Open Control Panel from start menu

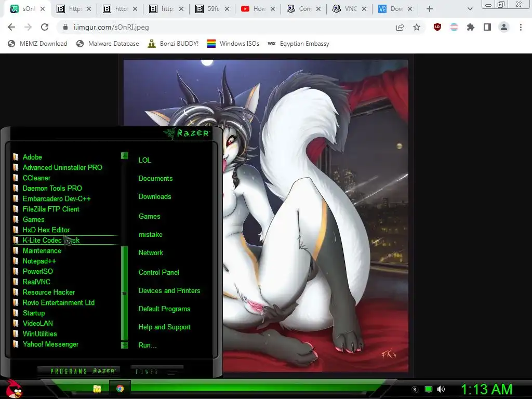(159, 272)
